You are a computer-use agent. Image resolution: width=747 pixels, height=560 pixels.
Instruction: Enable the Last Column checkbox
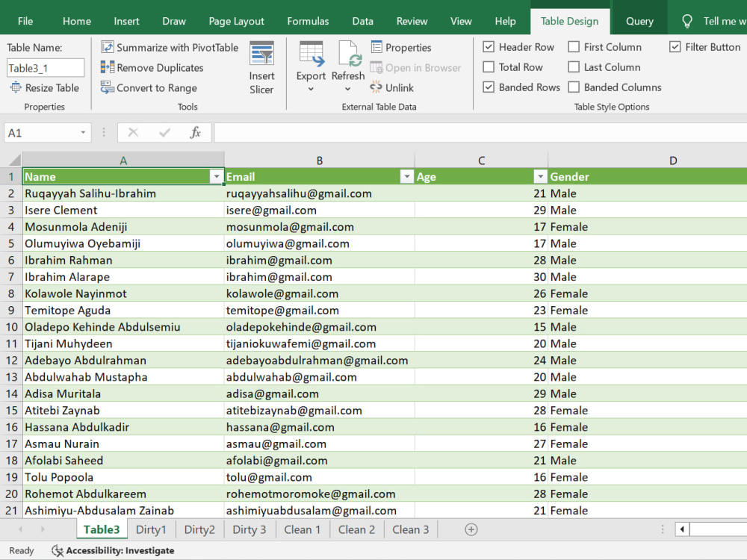click(574, 66)
